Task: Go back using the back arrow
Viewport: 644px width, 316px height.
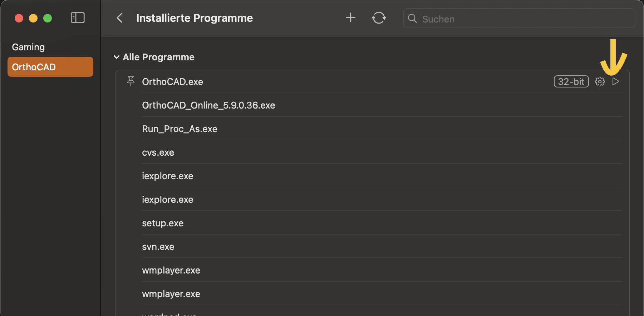Action: pyautogui.click(x=119, y=17)
